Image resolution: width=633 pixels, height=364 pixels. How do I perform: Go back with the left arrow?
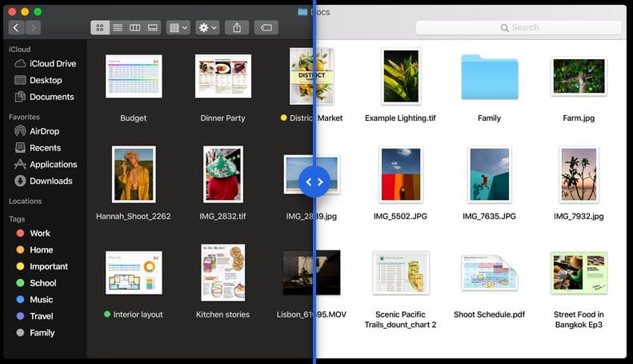coord(16,27)
